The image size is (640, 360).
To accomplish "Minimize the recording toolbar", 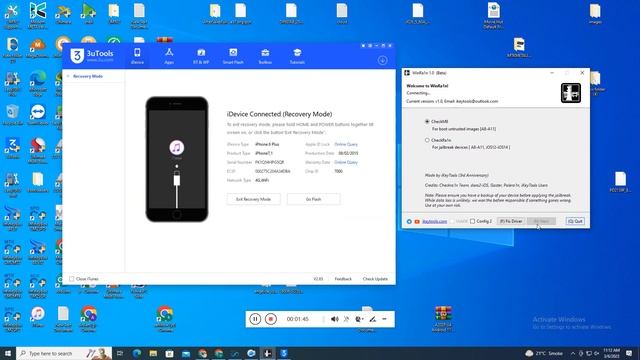I will (384, 319).
